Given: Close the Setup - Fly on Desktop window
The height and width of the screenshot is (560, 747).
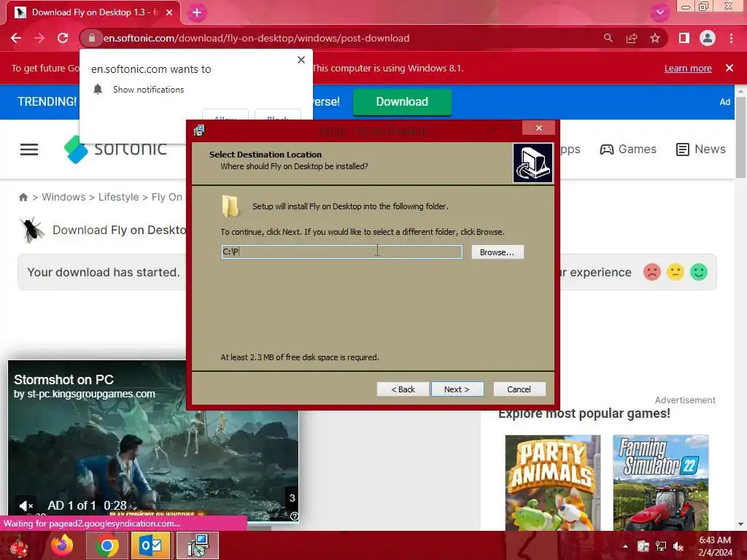Looking at the screenshot, I should [538, 128].
